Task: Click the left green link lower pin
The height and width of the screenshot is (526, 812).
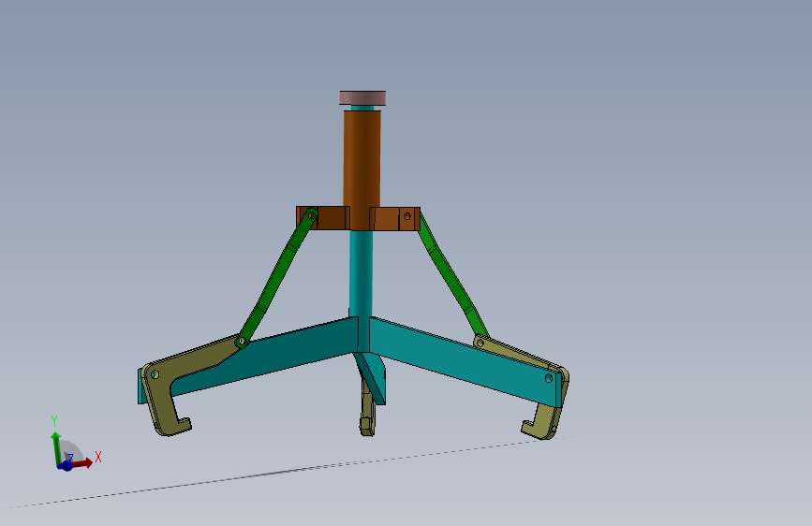Action: (x=242, y=342)
